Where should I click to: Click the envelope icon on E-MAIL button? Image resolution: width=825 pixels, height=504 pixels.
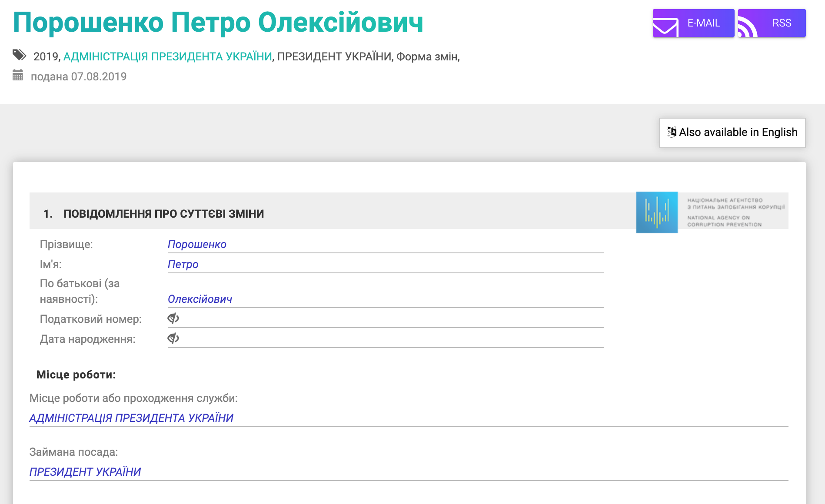point(665,27)
